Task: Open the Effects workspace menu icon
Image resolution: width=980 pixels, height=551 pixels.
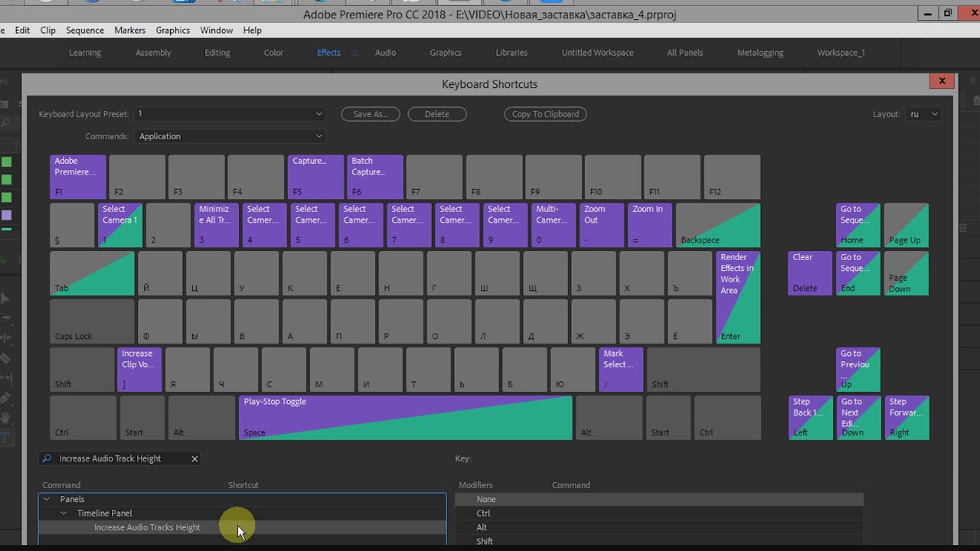Action: pos(354,53)
